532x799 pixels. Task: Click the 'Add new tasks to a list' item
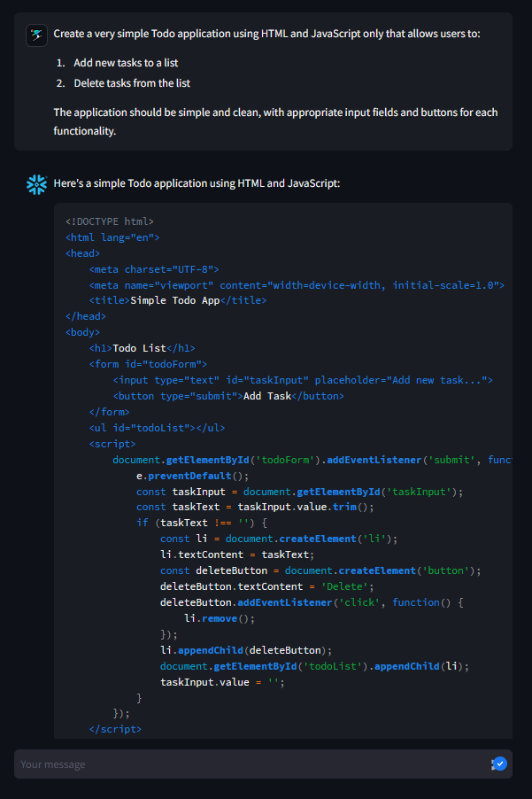[x=126, y=63]
